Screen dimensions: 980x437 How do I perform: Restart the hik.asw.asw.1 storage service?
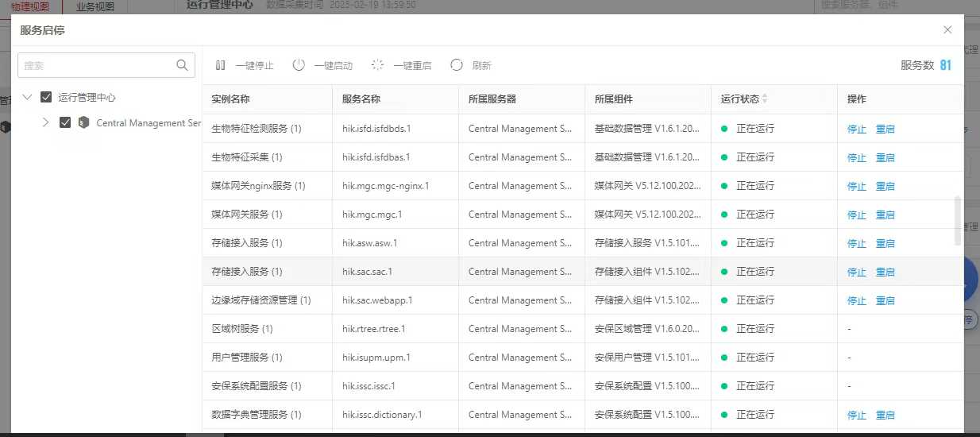885,243
